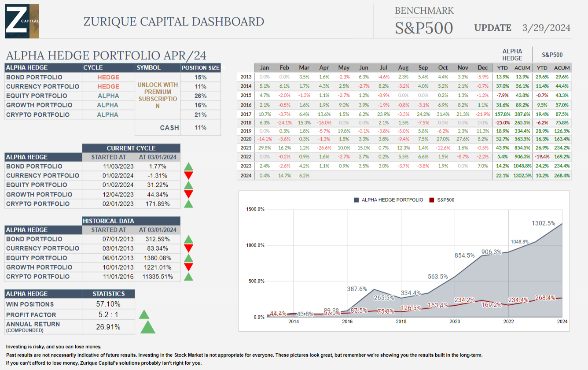Click the 2018 x-axis label on chart
Image resolution: width=588 pixels, height=370 pixels.
coord(401,322)
